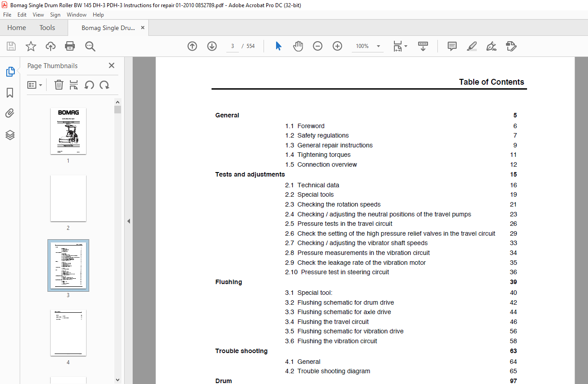
Task: Click the '1.4 Tightening torques' entry
Action: [x=318, y=155]
